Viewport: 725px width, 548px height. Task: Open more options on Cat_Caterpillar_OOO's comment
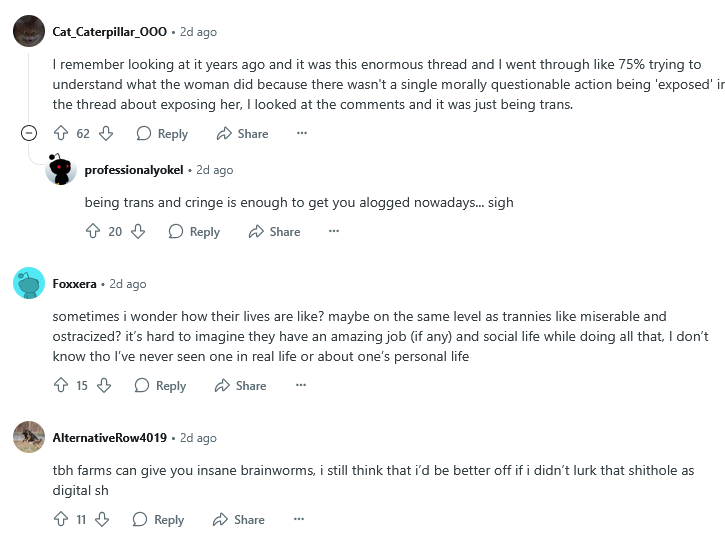click(302, 133)
